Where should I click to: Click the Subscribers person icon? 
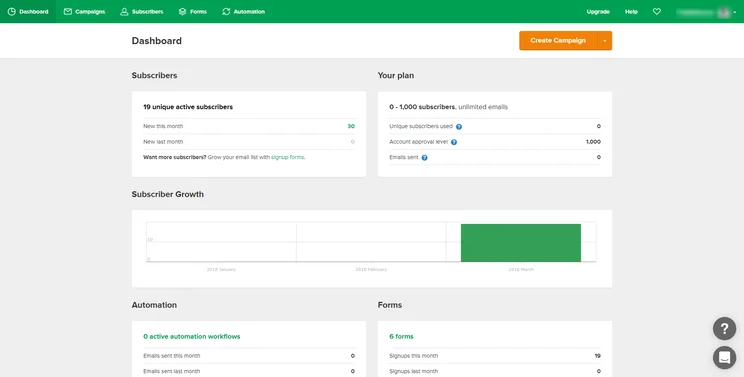(124, 11)
